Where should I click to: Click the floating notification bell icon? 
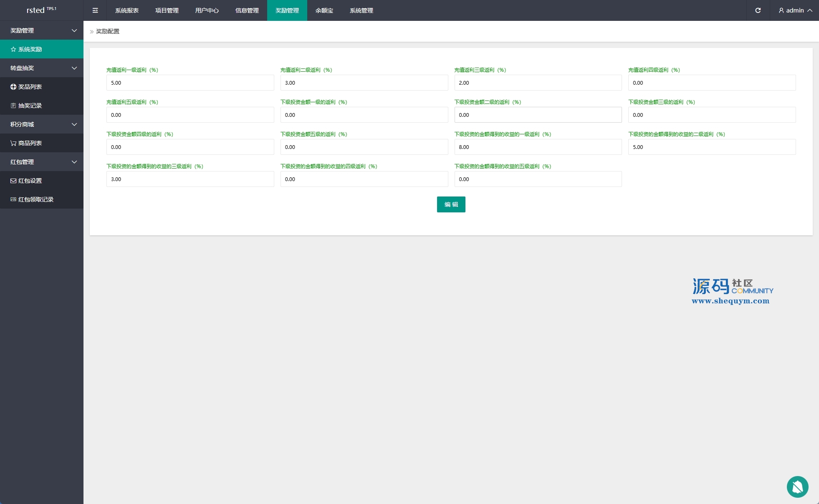click(x=797, y=486)
